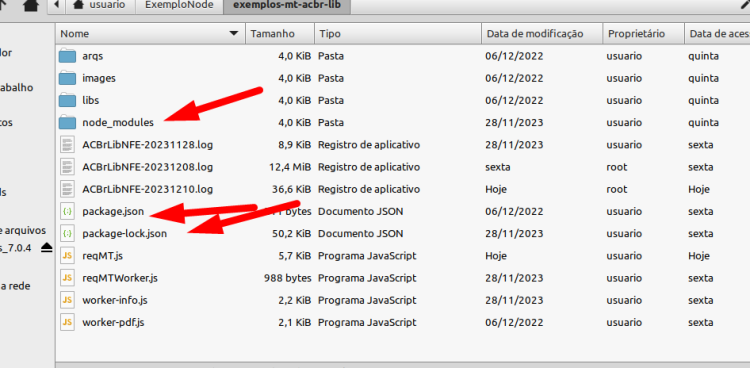The width and height of the screenshot is (750, 368).
Task: Select ACBrLibNFE-20231208.log file icon
Action: (x=67, y=167)
